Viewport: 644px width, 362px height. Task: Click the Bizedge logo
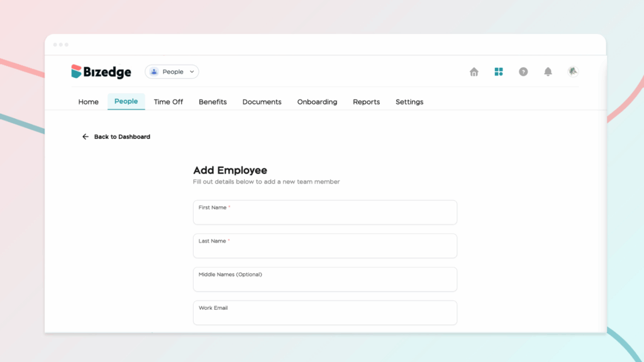(x=101, y=72)
